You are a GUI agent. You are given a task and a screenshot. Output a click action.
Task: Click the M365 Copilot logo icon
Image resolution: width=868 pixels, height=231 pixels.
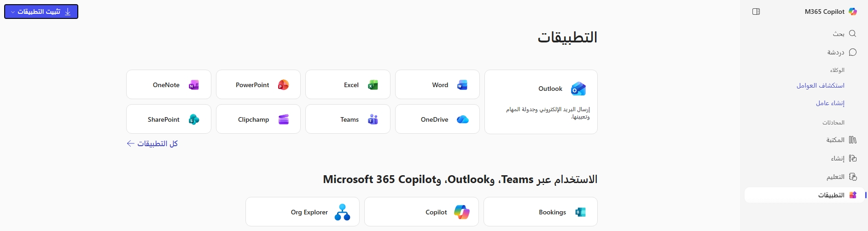tap(853, 12)
